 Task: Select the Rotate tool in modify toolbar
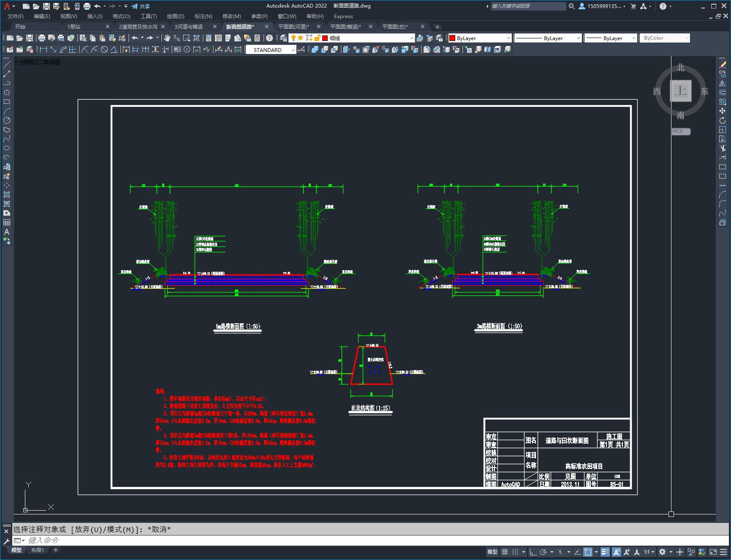pyautogui.click(x=723, y=120)
